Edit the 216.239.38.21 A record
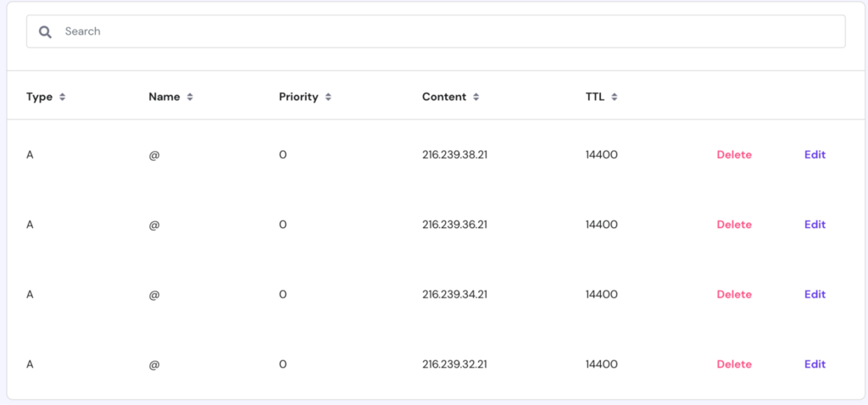Image resolution: width=868 pixels, height=405 pixels. [x=815, y=155]
